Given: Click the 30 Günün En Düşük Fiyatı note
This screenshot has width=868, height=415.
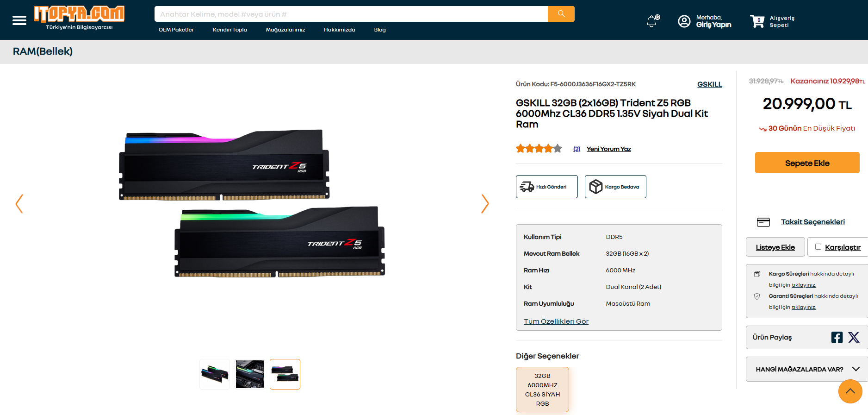Looking at the screenshot, I should click(x=807, y=128).
